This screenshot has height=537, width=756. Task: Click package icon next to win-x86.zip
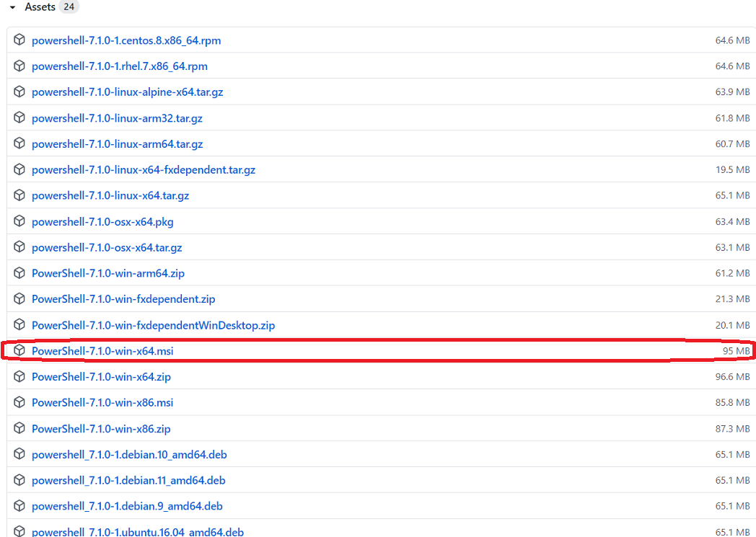coord(19,429)
